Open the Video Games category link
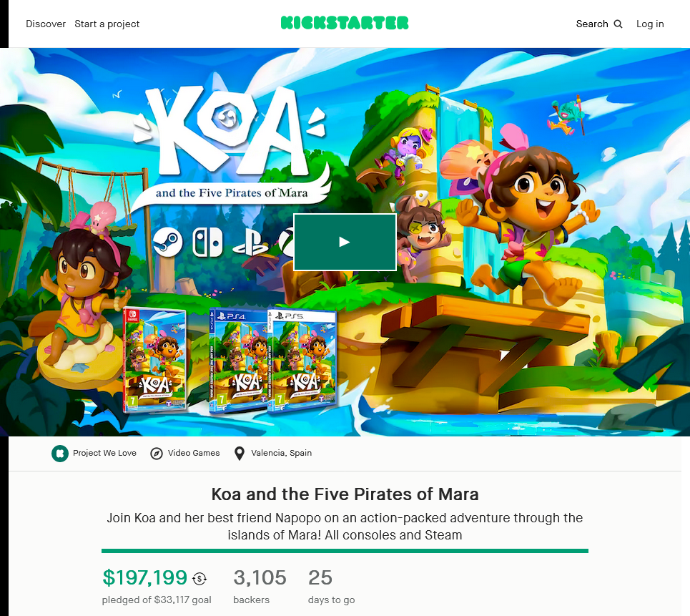 click(194, 453)
